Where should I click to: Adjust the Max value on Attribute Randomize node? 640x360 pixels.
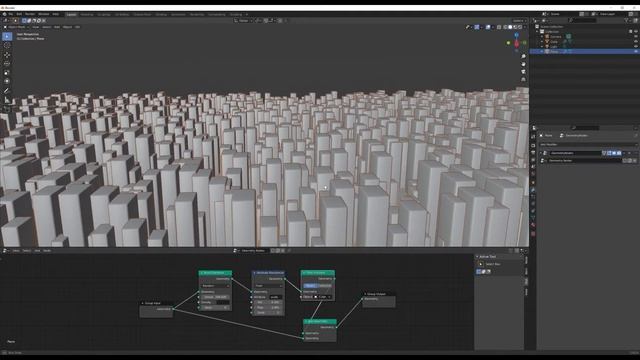coord(268,307)
